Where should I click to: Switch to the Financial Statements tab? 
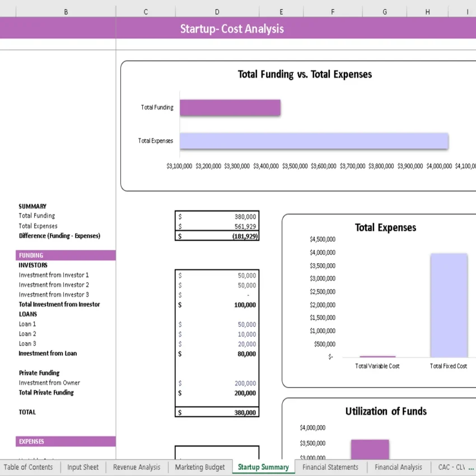coord(330,467)
